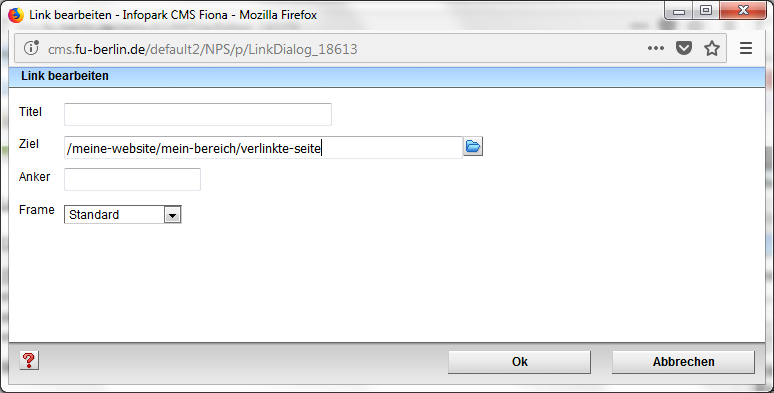The image size is (774, 393).
Task: Show site information for cms.fu-berlin.de
Action: 31,48
